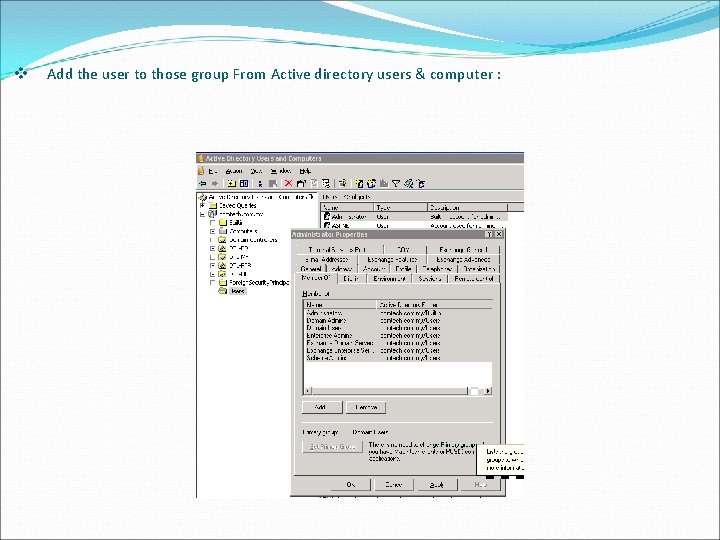Expand the Saved Queries tree node
The image size is (720, 540).
[202, 205]
